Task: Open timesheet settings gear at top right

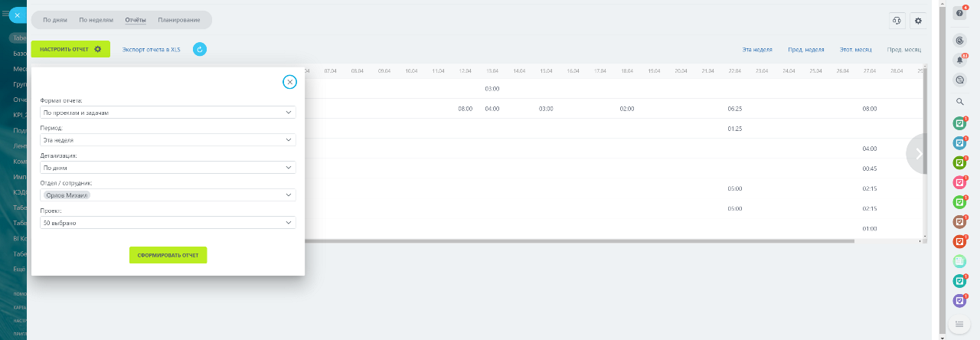Action: pyautogui.click(x=919, y=21)
